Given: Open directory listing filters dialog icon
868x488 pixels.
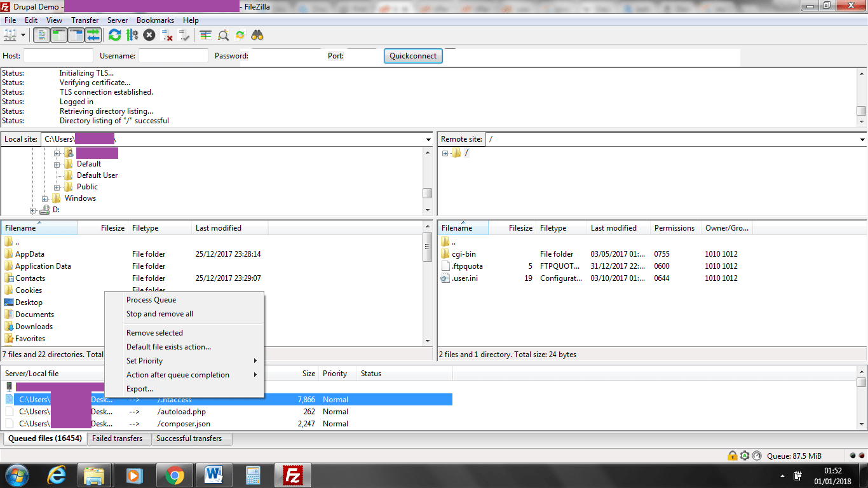Looking at the screenshot, I should pyautogui.click(x=205, y=35).
